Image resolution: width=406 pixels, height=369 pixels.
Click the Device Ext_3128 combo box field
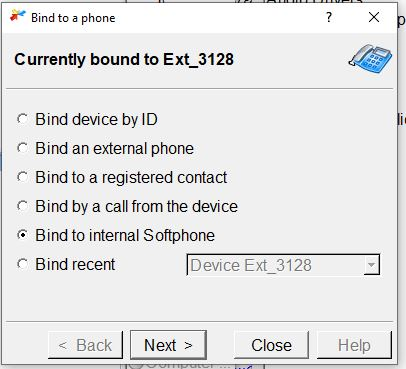pos(283,265)
